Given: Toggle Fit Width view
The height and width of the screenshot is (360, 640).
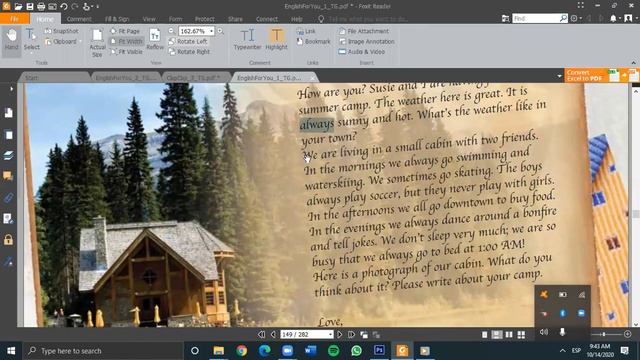Looking at the screenshot, I should pyautogui.click(x=126, y=41).
